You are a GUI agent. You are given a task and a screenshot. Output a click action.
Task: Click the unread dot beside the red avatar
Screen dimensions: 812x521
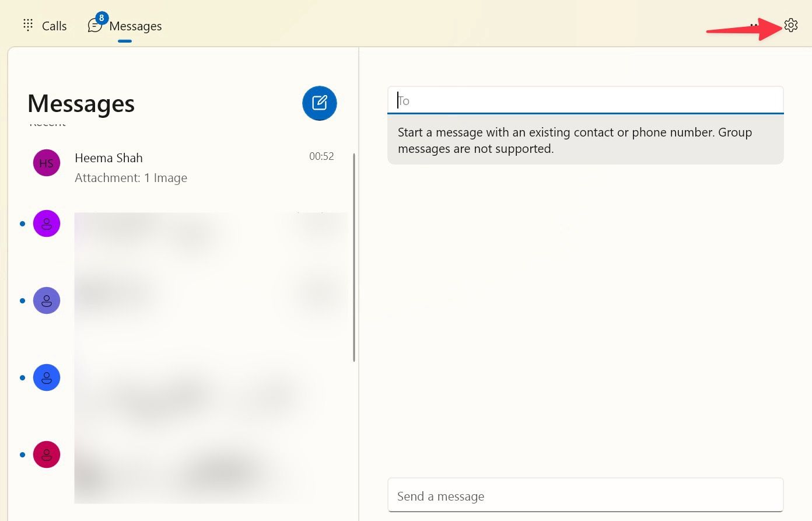(x=22, y=454)
